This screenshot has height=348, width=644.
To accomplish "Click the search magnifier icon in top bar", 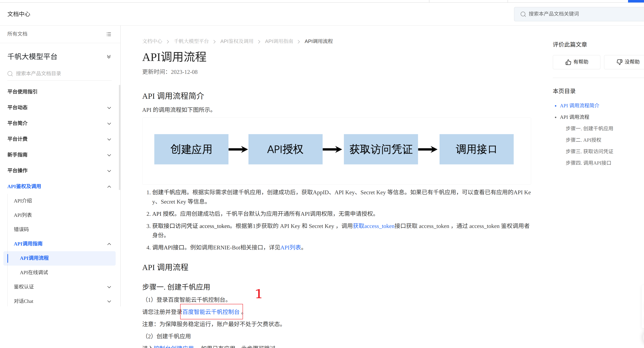I will 523,14.
